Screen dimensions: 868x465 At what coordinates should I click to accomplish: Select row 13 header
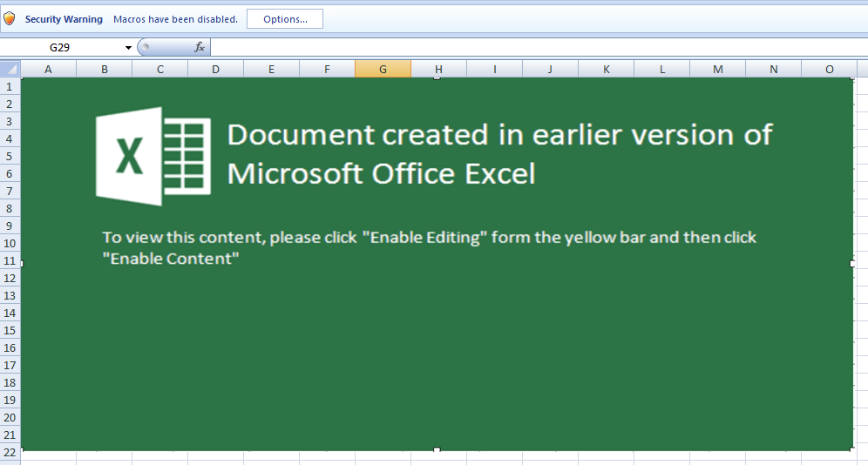click(10, 296)
